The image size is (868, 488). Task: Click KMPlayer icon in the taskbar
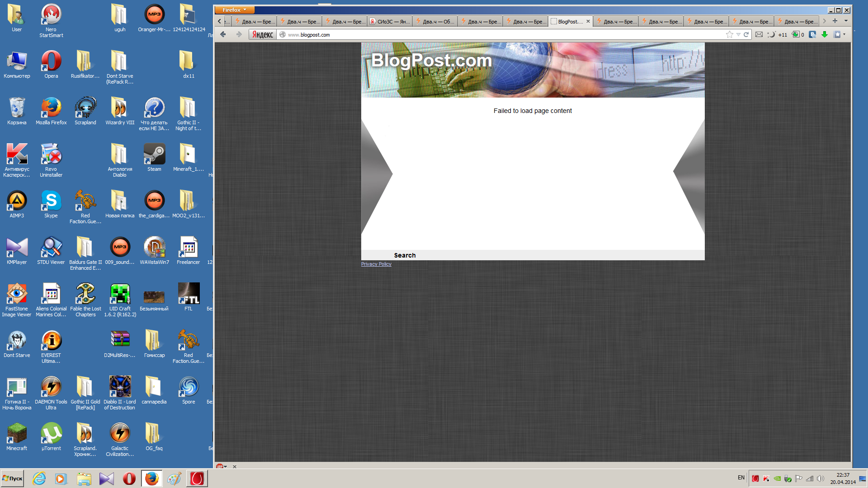click(107, 479)
